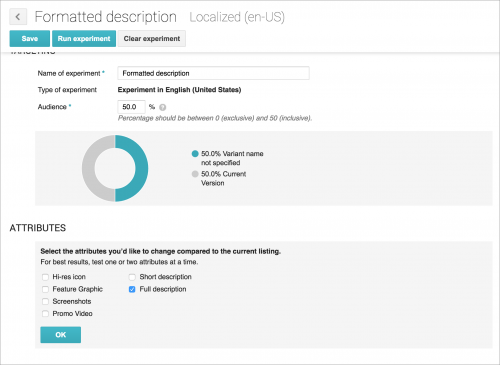Image resolution: width=500 pixels, height=365 pixels.
Task: Click the 'Formatted description' page title
Action: point(106,17)
